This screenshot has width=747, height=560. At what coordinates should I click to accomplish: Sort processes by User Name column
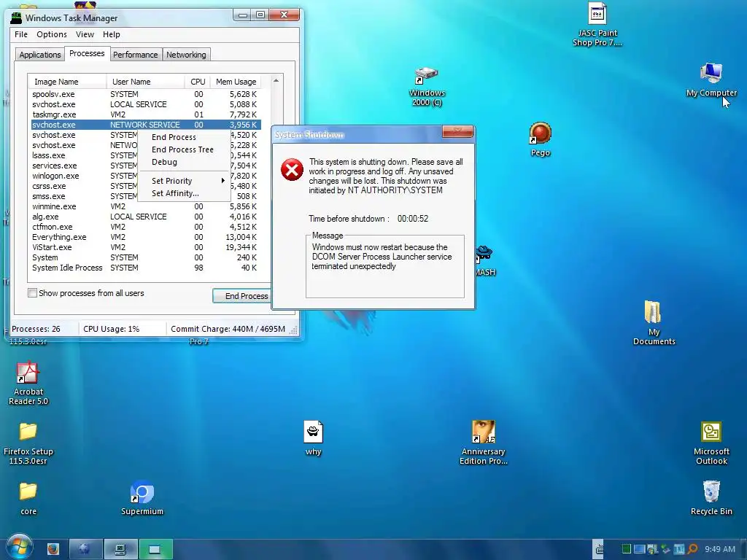tap(145, 82)
